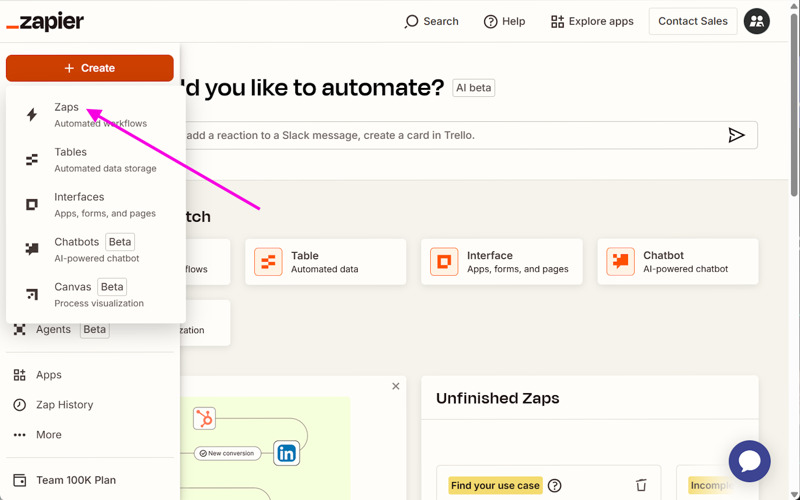Click the orange Create button
The width and height of the screenshot is (800, 500).
(x=90, y=68)
